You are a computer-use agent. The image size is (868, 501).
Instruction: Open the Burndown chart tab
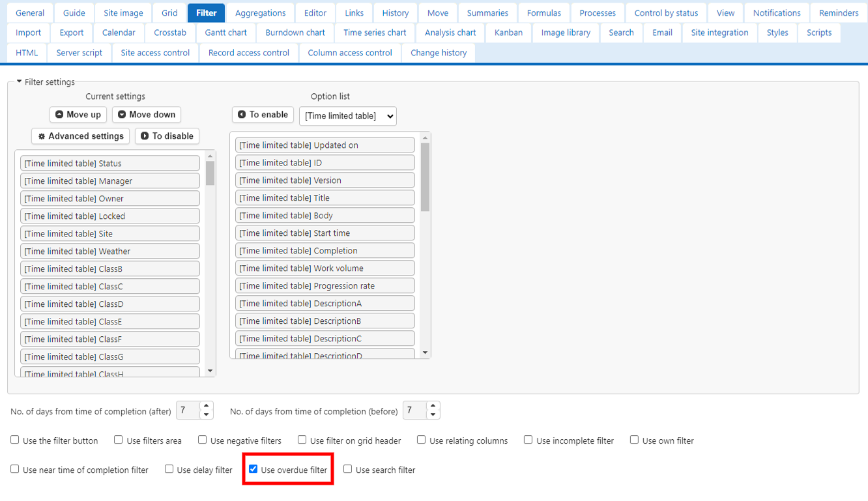tap(295, 33)
